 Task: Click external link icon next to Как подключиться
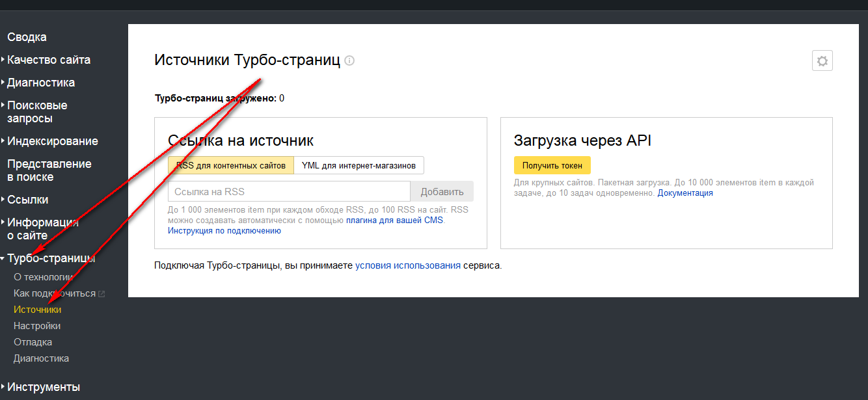(x=102, y=294)
